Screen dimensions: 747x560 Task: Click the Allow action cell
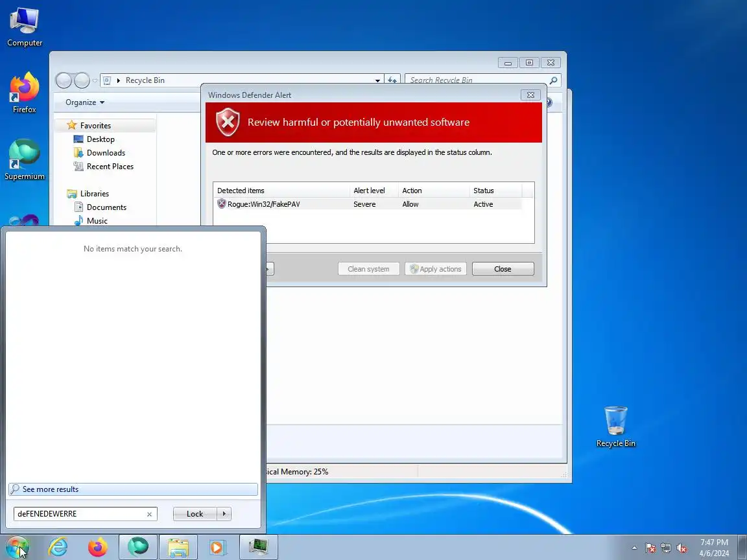[x=410, y=204]
